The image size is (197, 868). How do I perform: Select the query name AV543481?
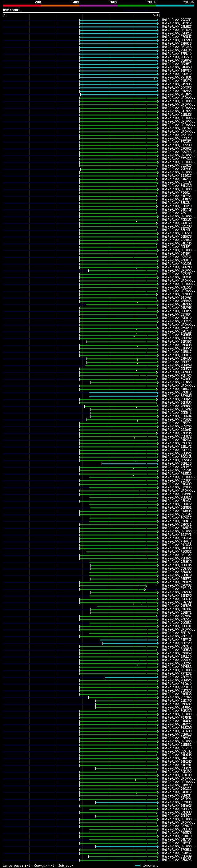[x=11, y=10]
